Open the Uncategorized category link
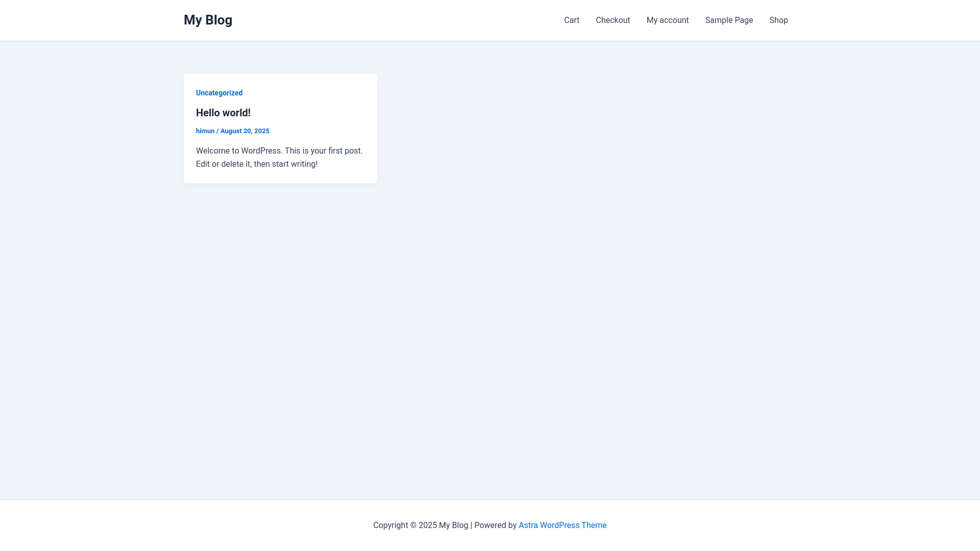 pos(219,93)
